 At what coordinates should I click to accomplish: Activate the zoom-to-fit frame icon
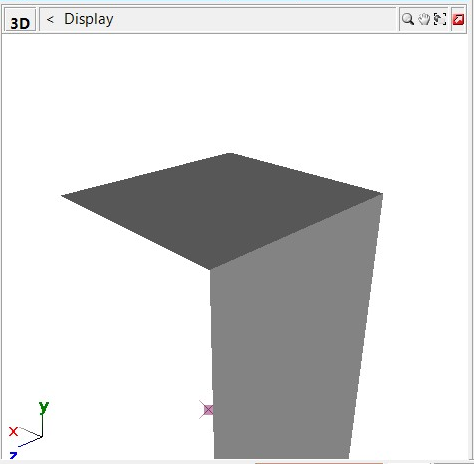(x=440, y=19)
